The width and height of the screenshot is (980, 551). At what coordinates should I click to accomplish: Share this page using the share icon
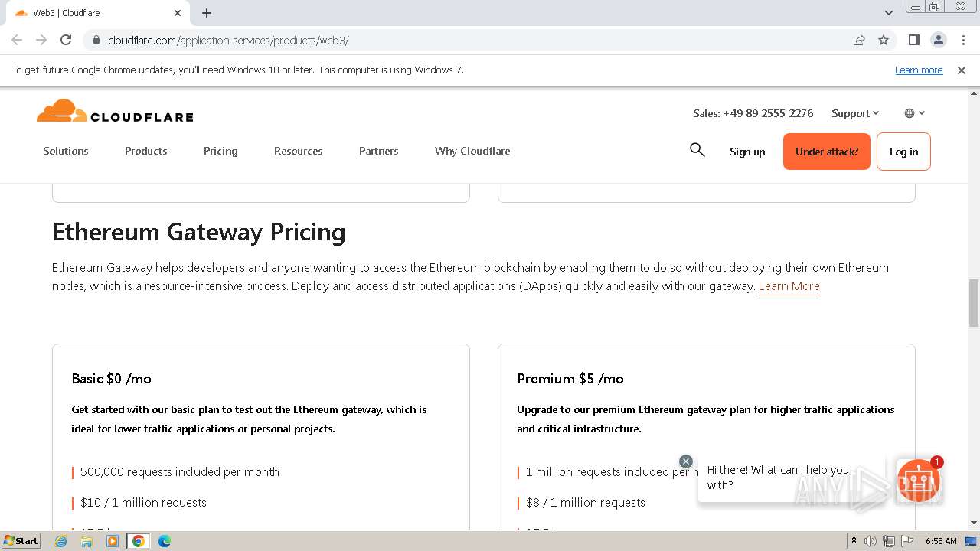pos(859,40)
